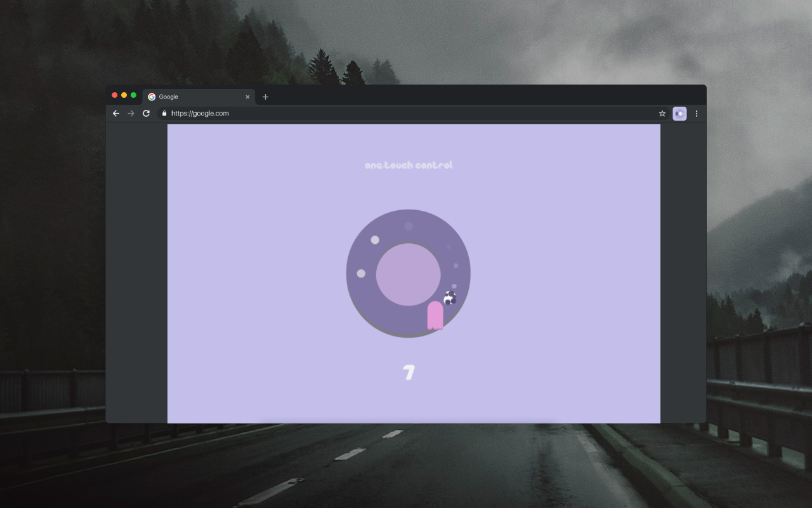This screenshot has width=812, height=508.
Task: Select the Google tab
Action: click(199, 97)
